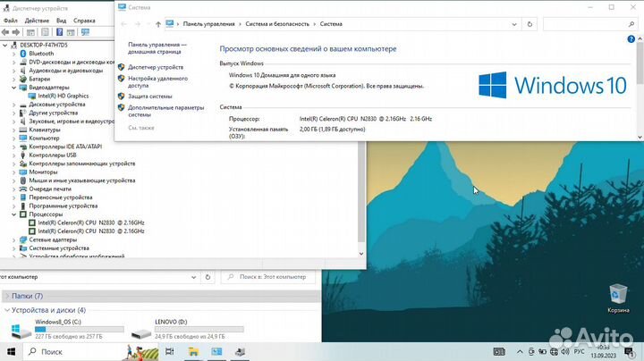Click the network globe icon in system tray
This screenshot has height=361, width=644.
(x=554, y=351)
